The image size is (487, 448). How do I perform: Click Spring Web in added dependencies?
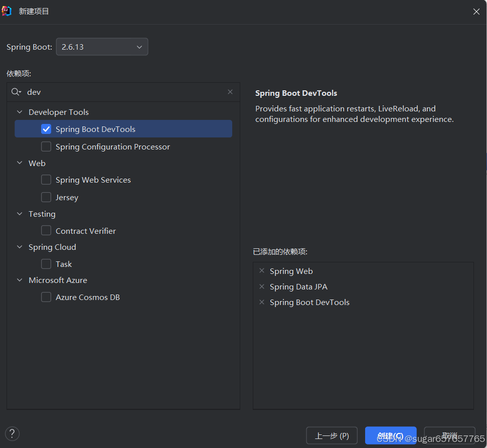tap(291, 271)
